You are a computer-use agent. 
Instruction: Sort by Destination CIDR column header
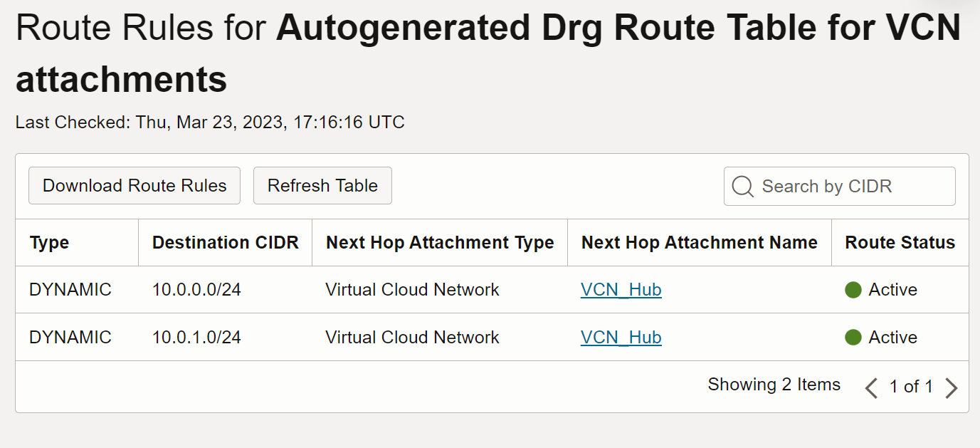225,243
